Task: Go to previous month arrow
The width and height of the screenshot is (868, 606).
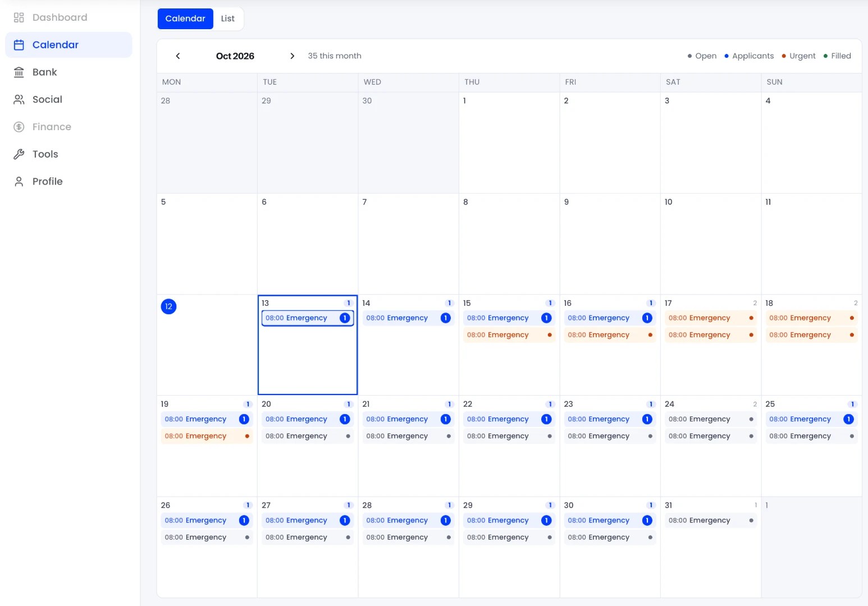Action: click(178, 56)
